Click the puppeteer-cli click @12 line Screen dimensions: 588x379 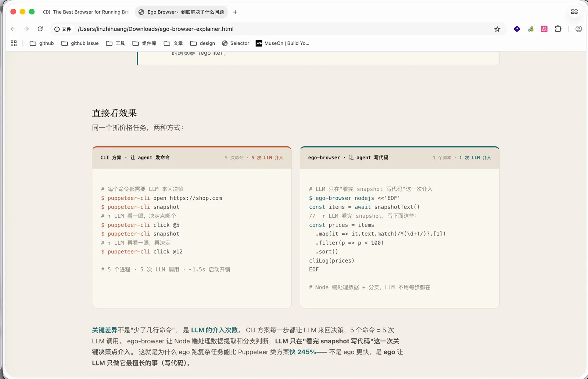[142, 252]
